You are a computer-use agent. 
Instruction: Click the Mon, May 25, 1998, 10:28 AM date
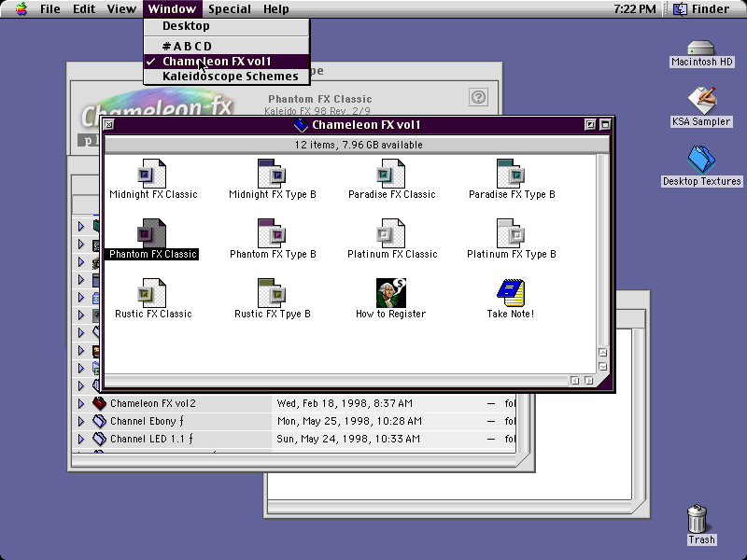point(349,421)
